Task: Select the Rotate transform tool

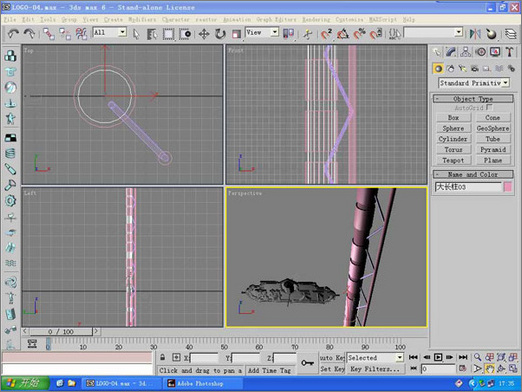Action: coord(220,34)
